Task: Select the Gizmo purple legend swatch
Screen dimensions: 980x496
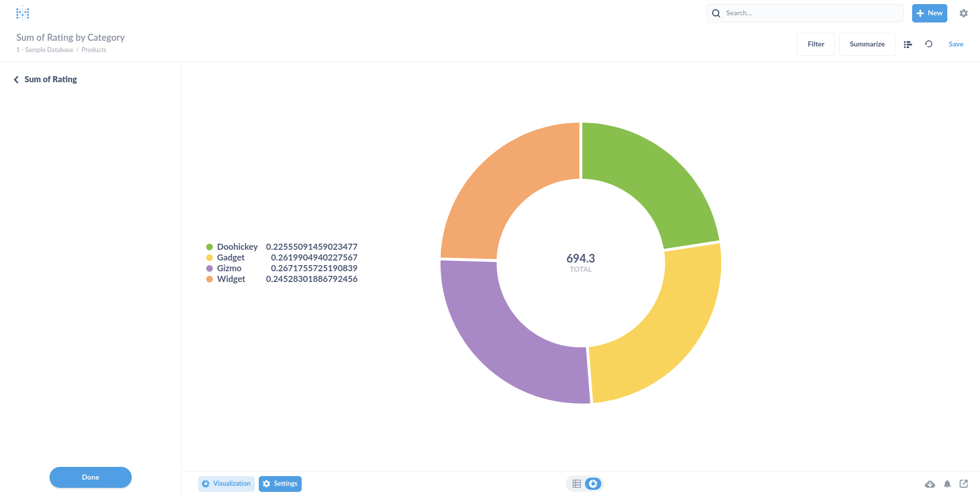Action: 209,268
